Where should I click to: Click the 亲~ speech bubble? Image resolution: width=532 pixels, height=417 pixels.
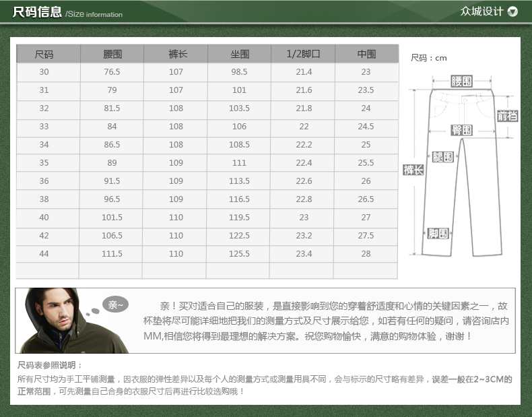coord(115,304)
